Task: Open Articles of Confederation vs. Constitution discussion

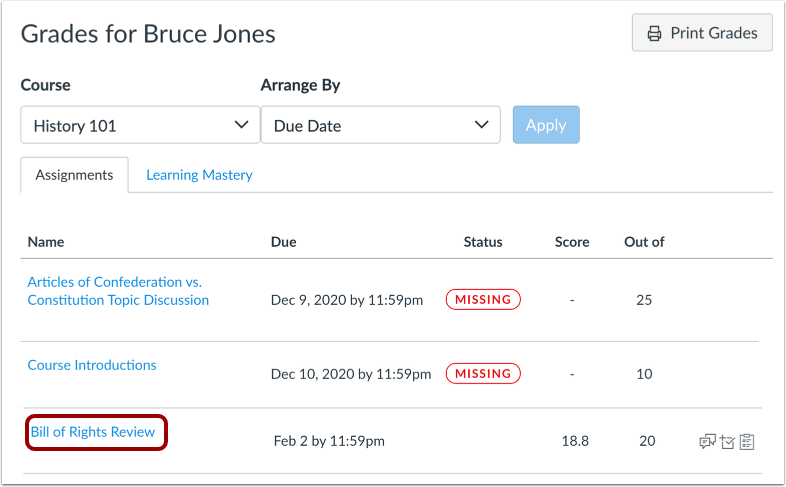Action: 118,291
